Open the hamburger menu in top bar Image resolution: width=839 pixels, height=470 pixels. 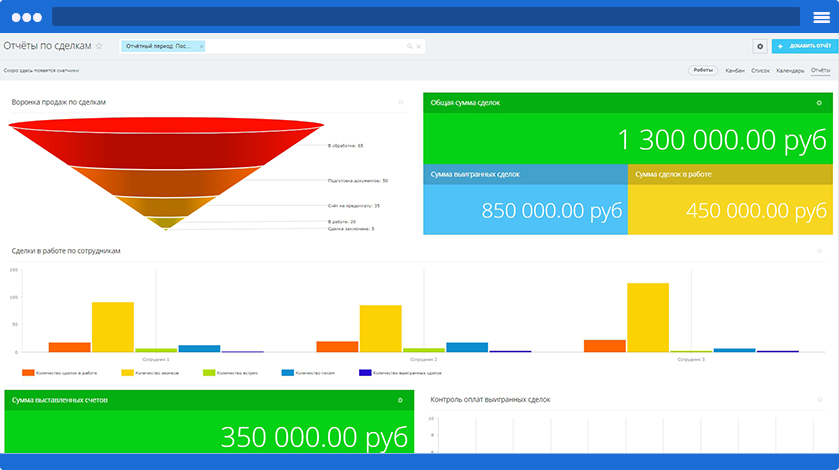point(822,17)
